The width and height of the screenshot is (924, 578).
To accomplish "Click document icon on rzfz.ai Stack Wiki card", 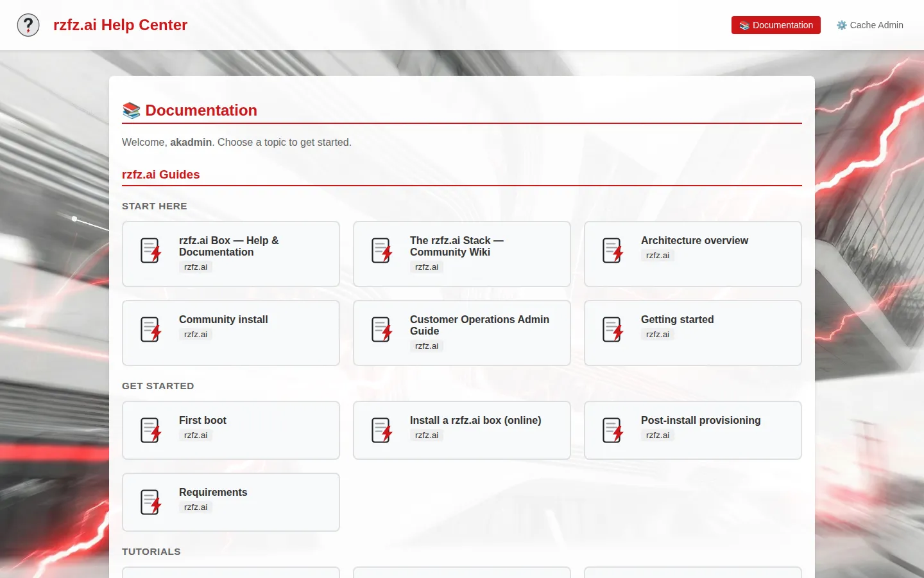I will point(382,250).
